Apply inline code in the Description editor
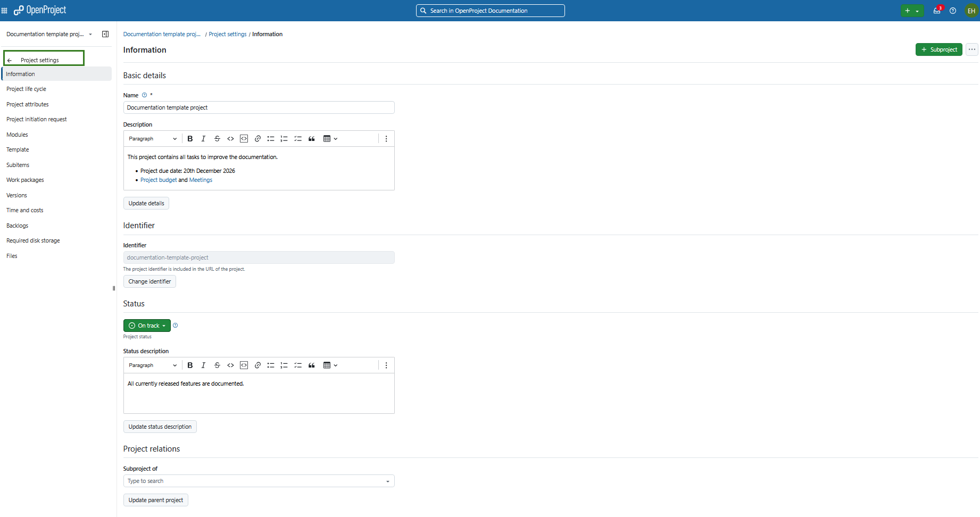This screenshot has width=980, height=517. (x=230, y=139)
